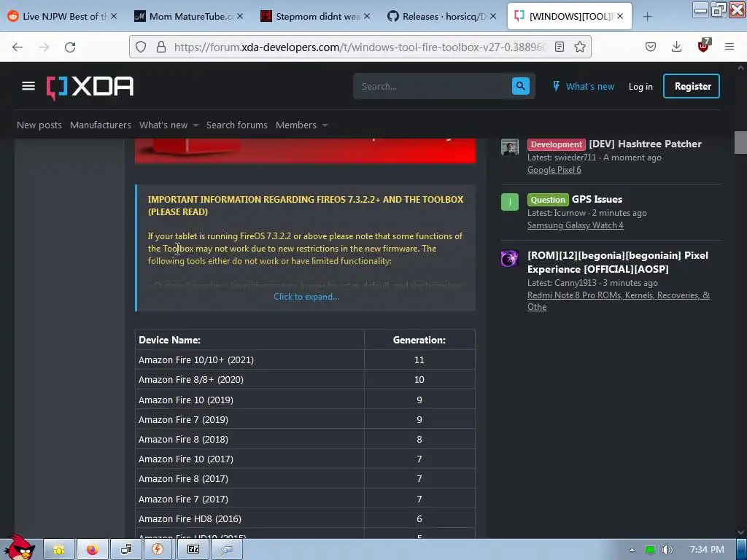Open the 7z taskbar icon
The width and height of the screenshot is (747, 560).
pyautogui.click(x=193, y=550)
